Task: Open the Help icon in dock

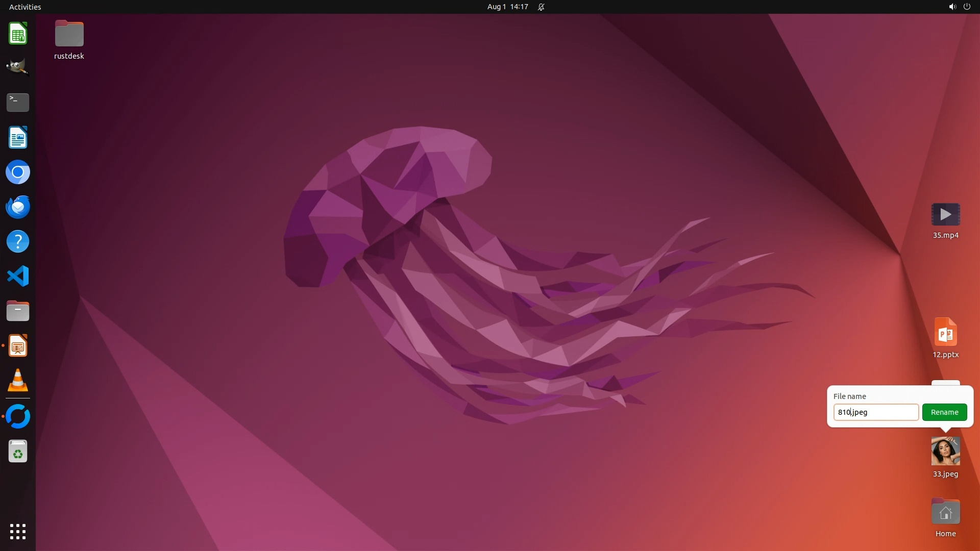Action: (18, 241)
